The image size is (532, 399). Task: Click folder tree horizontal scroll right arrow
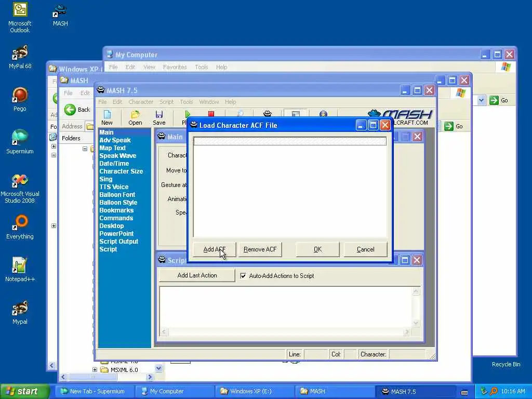point(150,377)
